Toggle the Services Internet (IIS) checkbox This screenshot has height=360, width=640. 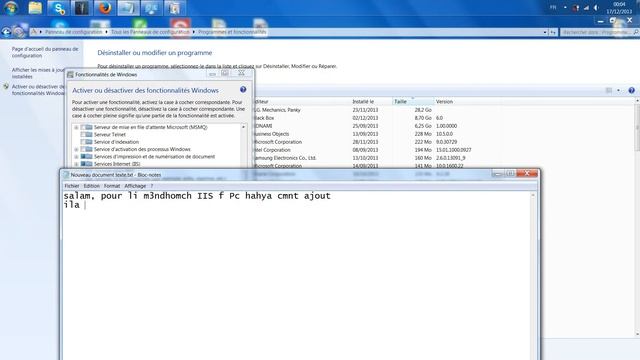coord(83,164)
